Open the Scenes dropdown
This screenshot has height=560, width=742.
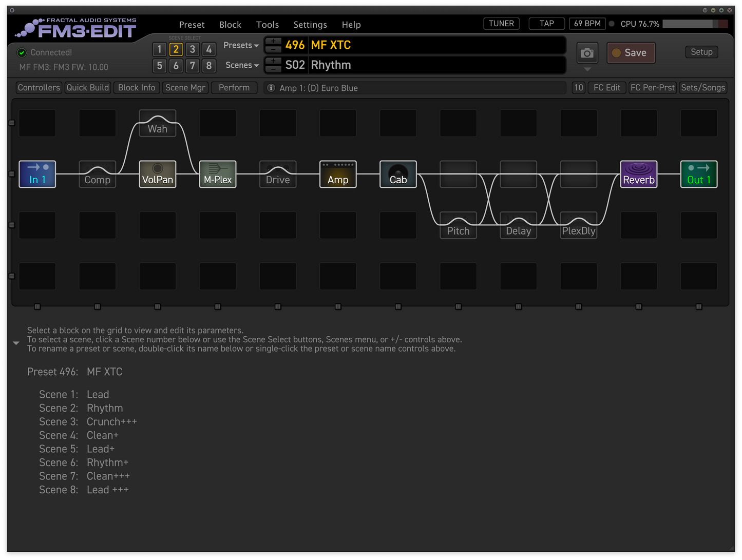point(241,65)
